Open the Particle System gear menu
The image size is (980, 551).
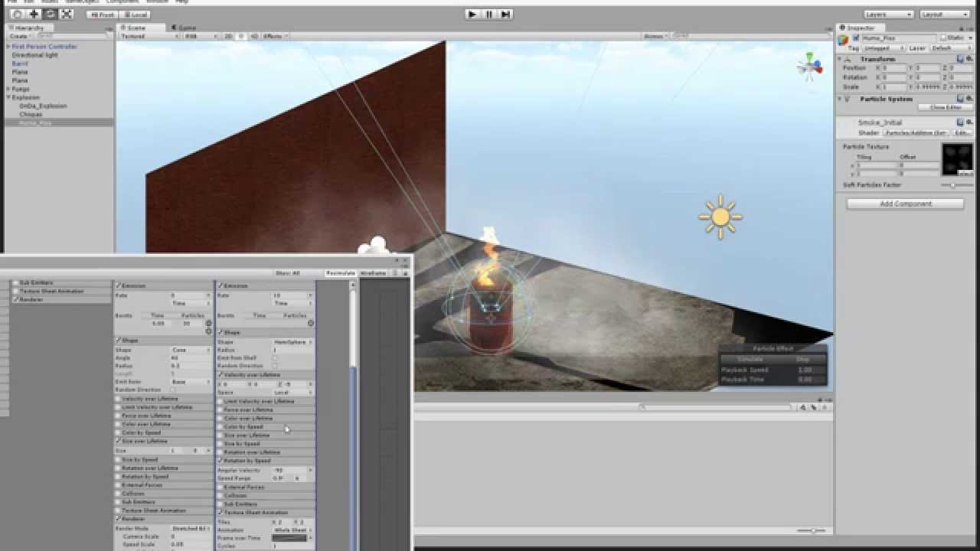click(x=968, y=99)
